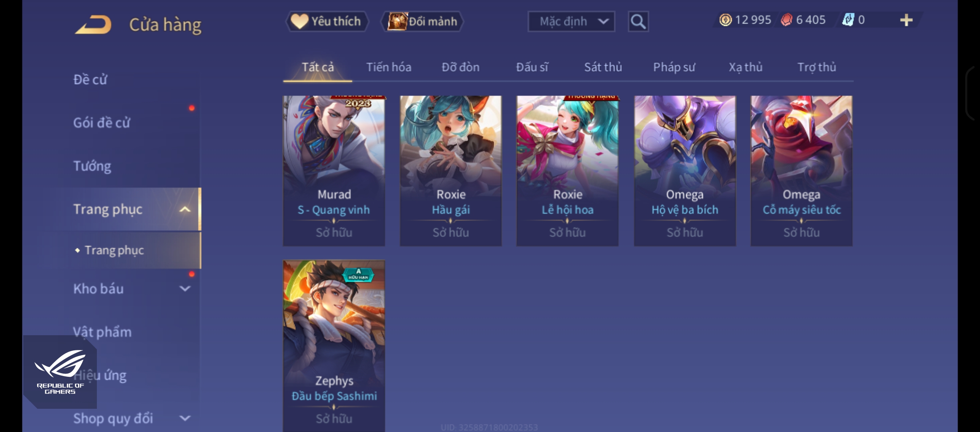Open Đổi mảnh shard exchange button
The image size is (980, 432).
click(422, 21)
